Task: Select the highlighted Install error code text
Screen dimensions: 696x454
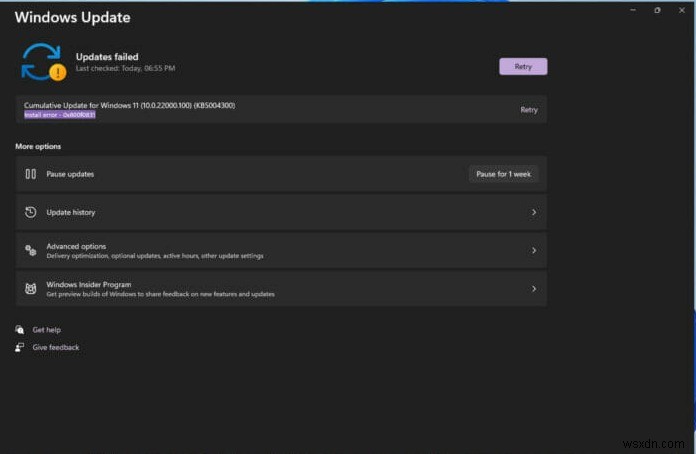Action: coord(59,115)
